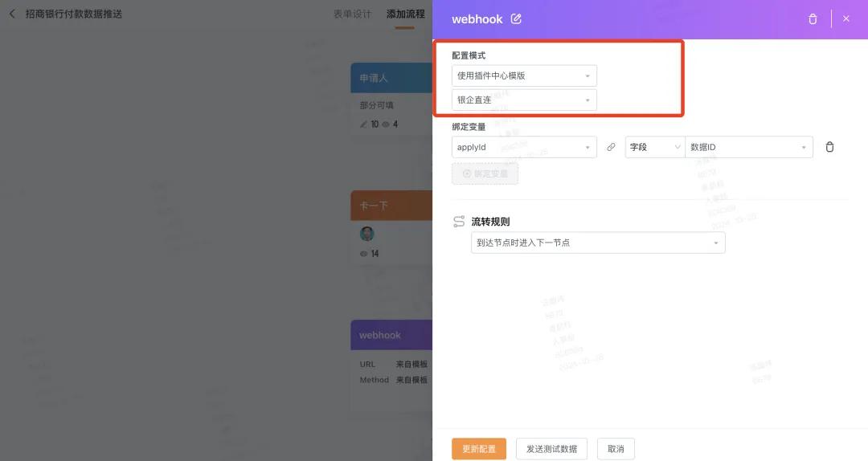Switch to the 表单设计 tab
This screenshot has height=461, width=868.
[352, 14]
